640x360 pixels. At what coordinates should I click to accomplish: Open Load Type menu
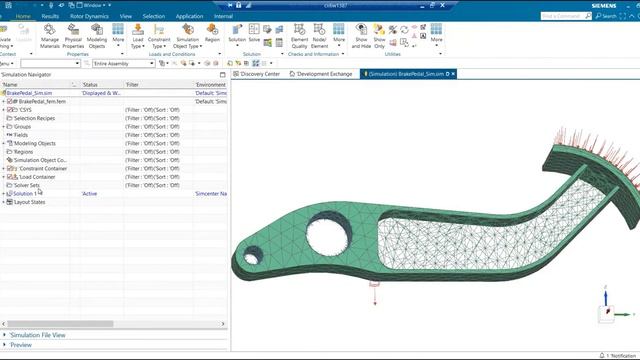pyautogui.click(x=138, y=36)
